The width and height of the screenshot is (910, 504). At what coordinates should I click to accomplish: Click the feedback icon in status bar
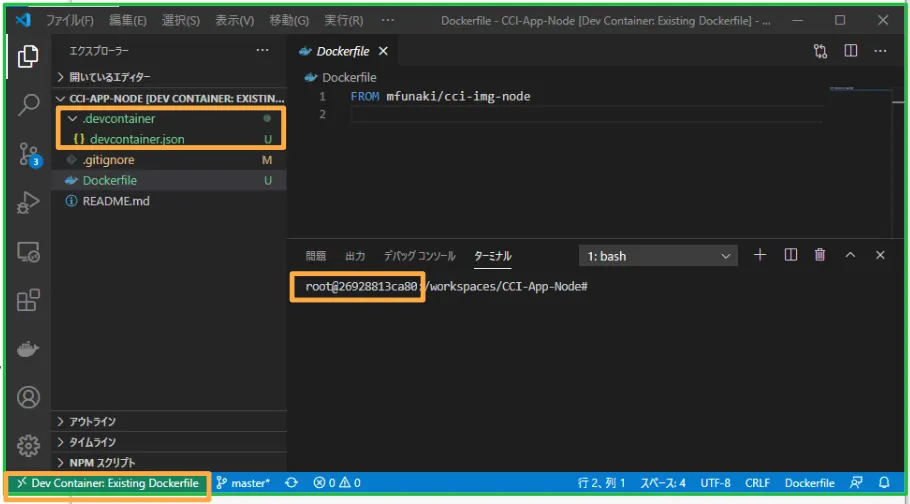(x=855, y=483)
